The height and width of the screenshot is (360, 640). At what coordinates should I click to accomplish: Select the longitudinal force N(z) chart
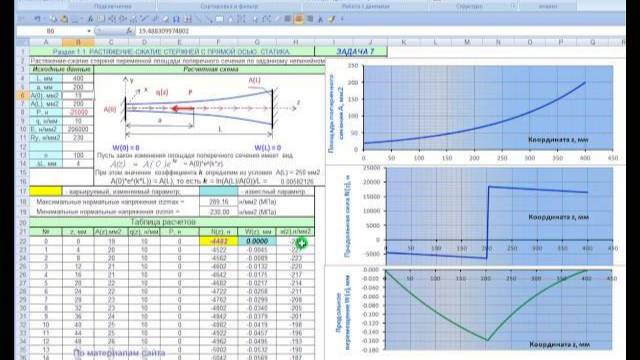click(476, 216)
